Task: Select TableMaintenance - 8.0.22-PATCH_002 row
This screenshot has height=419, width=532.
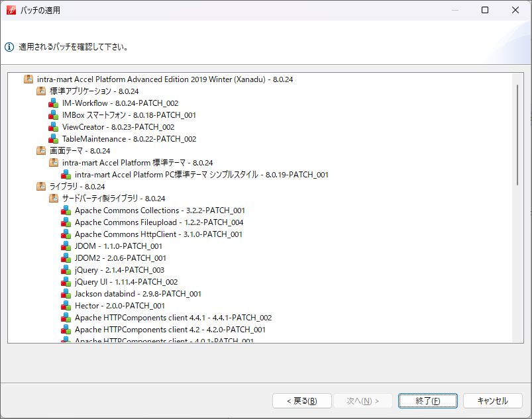Action: point(129,138)
